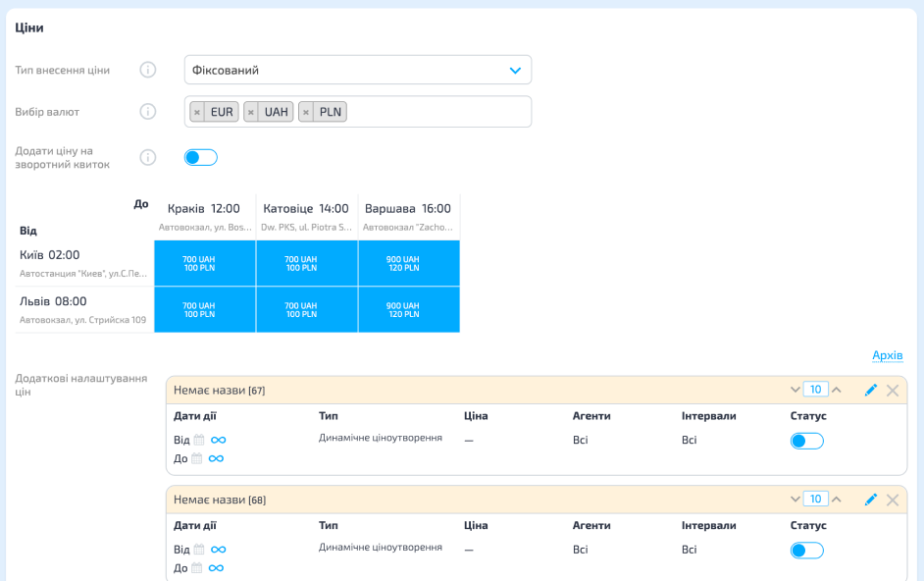
Task: Remove PLN currency tag
Action: click(306, 112)
